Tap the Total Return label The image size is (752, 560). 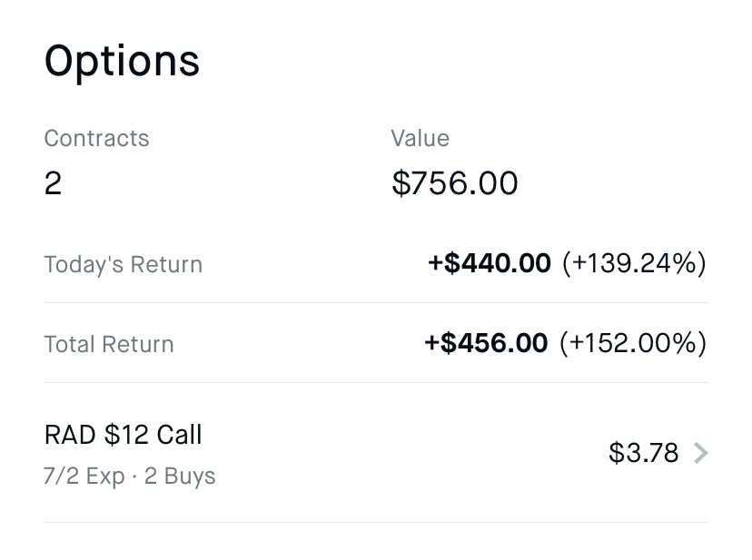[x=108, y=345]
